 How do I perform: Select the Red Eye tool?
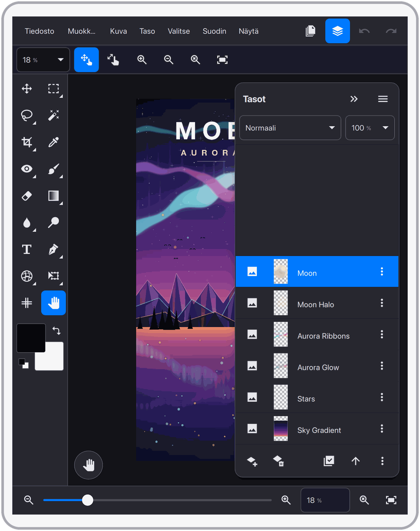[x=27, y=169]
